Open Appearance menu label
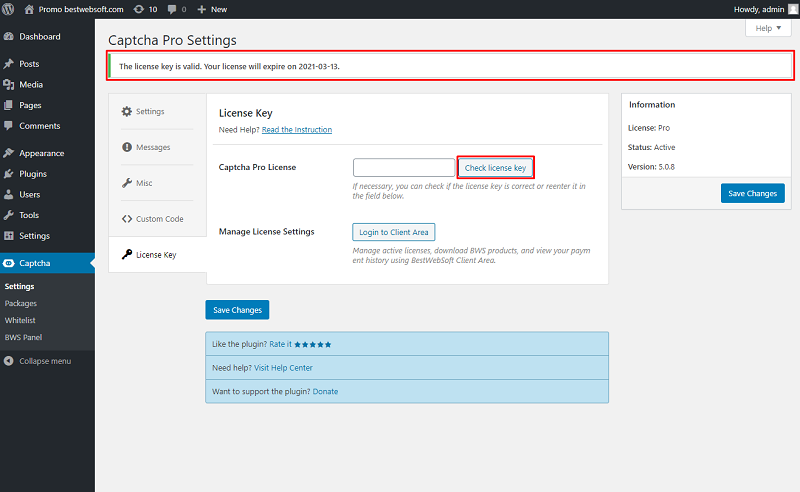Screen dimensions: 800x492 [x=42, y=153]
